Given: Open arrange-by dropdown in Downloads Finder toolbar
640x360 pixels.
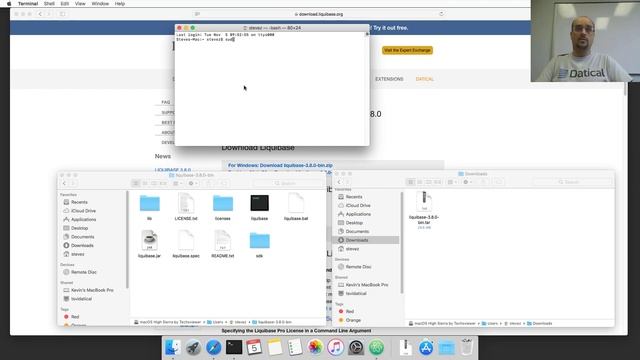Looking at the screenshot, I should pyautogui.click(x=452, y=182).
